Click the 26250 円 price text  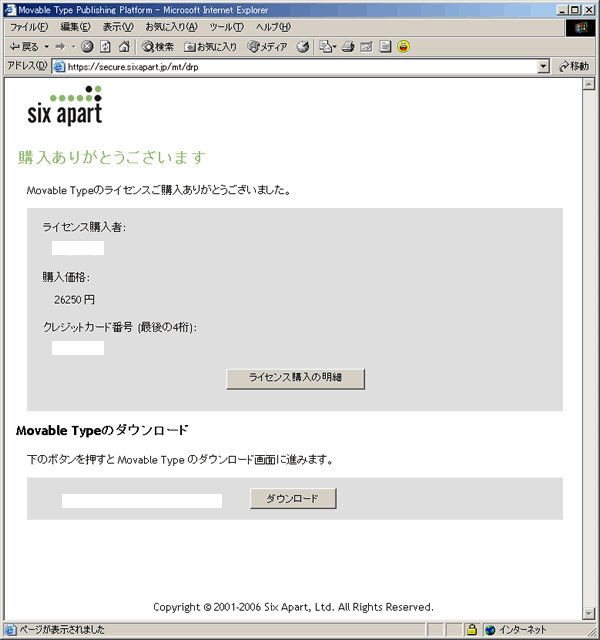[x=74, y=300]
